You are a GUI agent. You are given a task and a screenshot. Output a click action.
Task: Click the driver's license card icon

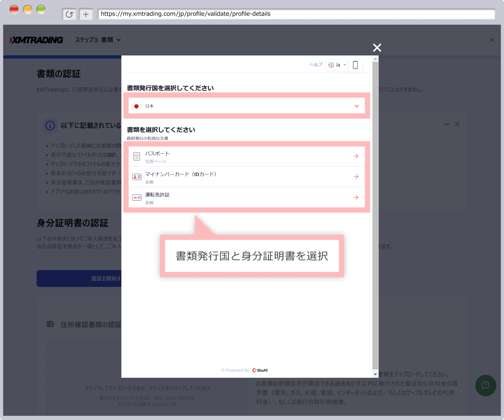tap(137, 197)
